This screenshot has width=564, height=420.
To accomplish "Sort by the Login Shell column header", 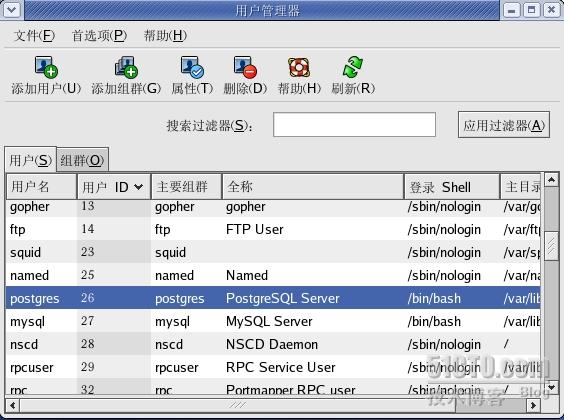I will 452,187.
